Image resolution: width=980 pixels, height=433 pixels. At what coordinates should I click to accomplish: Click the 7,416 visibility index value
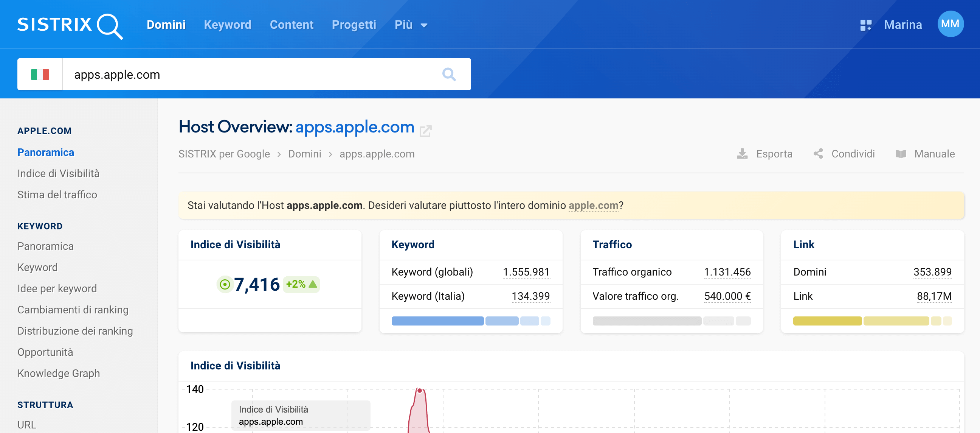[x=257, y=285]
